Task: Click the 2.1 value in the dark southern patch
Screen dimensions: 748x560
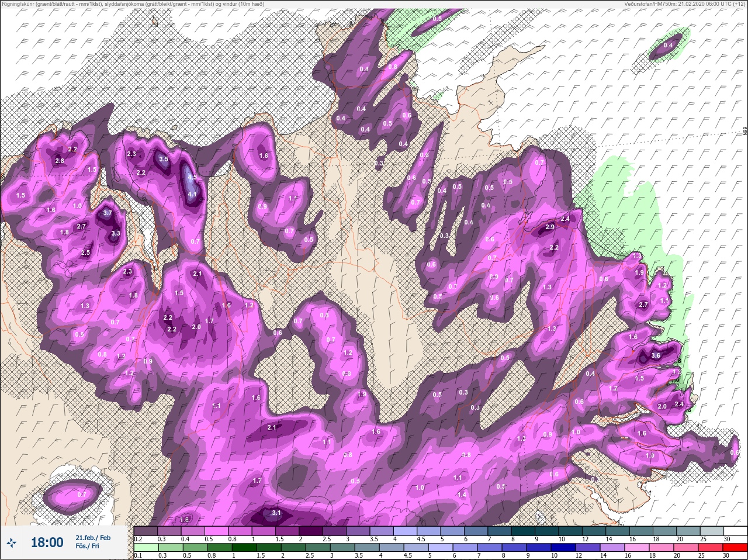Action: click(x=272, y=427)
